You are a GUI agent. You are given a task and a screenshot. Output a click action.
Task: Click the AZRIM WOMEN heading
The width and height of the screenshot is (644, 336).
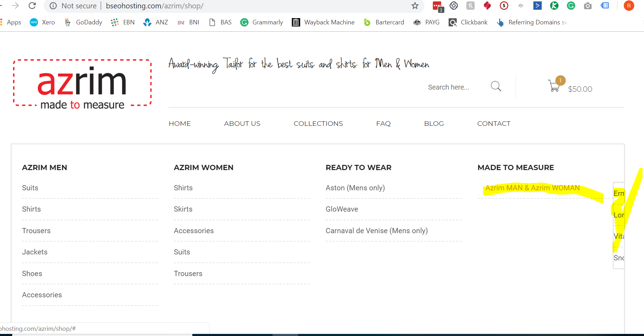(203, 168)
